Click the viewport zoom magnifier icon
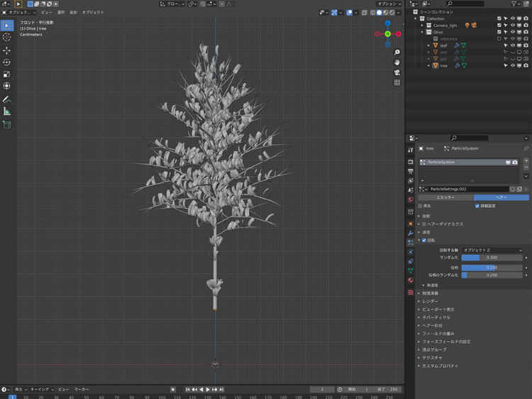This screenshot has height=399, width=532. point(397,53)
